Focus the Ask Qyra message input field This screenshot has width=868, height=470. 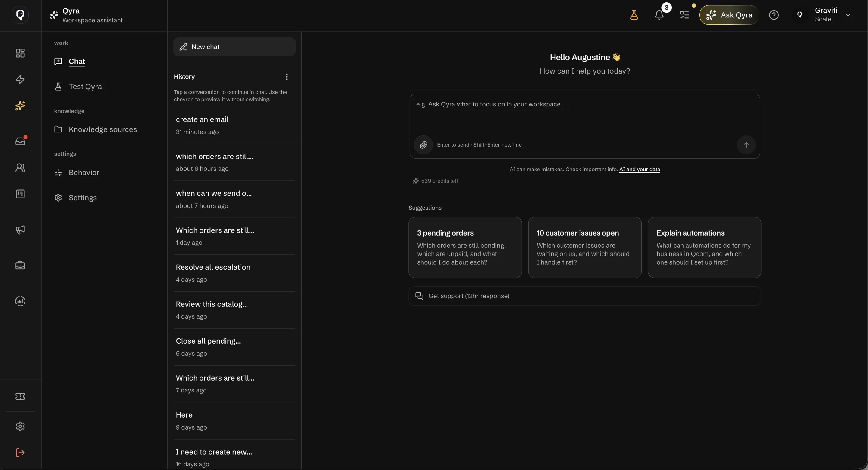click(x=585, y=112)
